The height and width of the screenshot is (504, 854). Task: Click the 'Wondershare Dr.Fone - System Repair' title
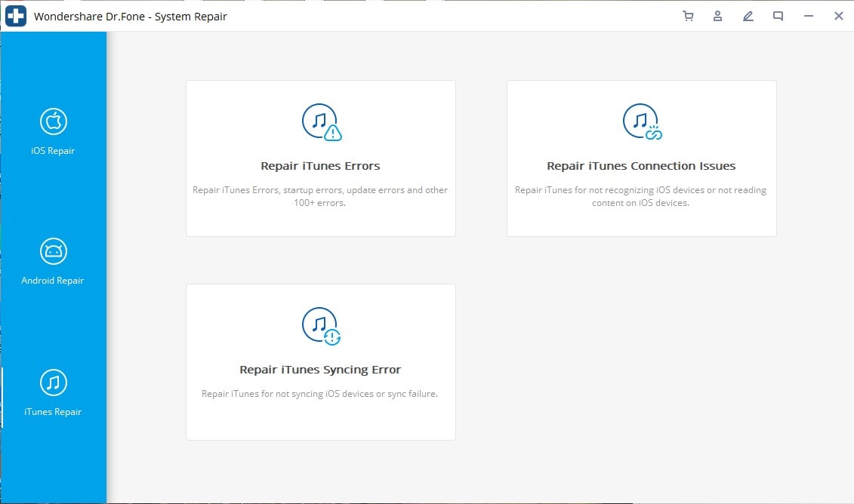click(131, 17)
